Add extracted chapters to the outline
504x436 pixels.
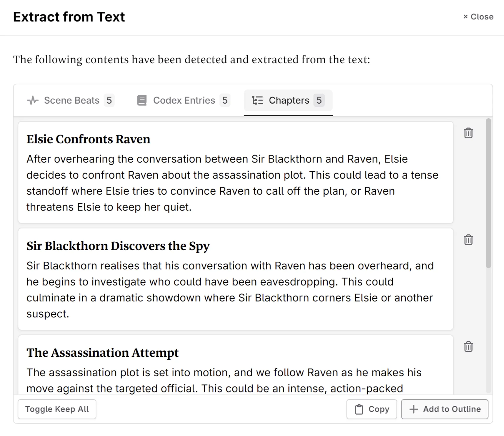445,409
